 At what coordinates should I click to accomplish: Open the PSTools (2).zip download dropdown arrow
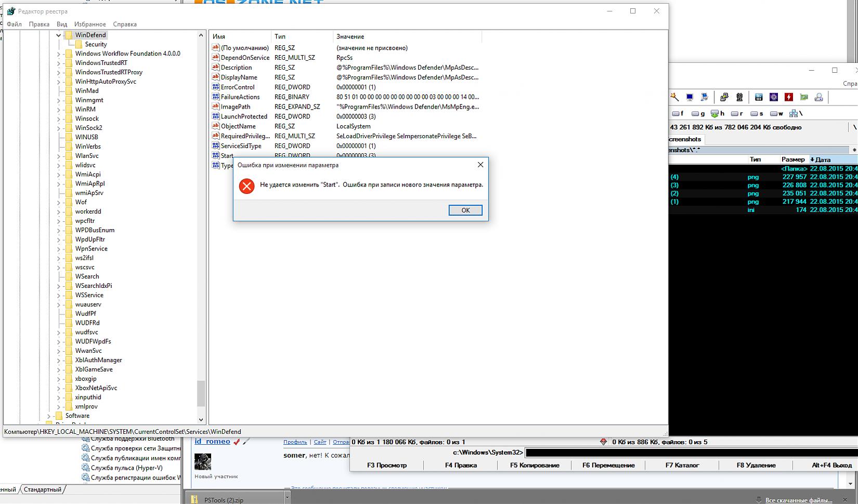(287, 497)
